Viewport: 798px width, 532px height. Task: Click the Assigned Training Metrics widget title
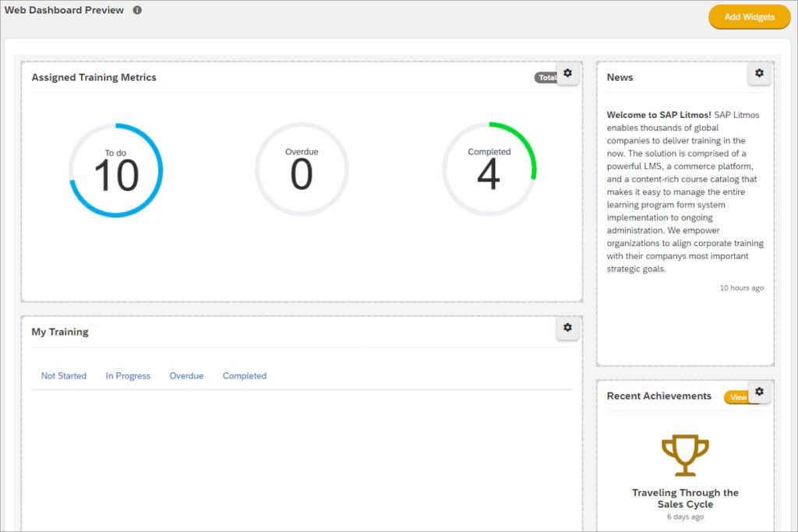point(94,77)
